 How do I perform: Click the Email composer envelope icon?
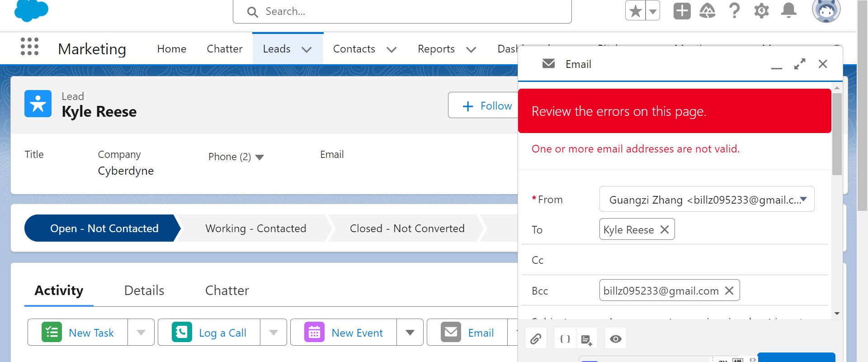[548, 64]
